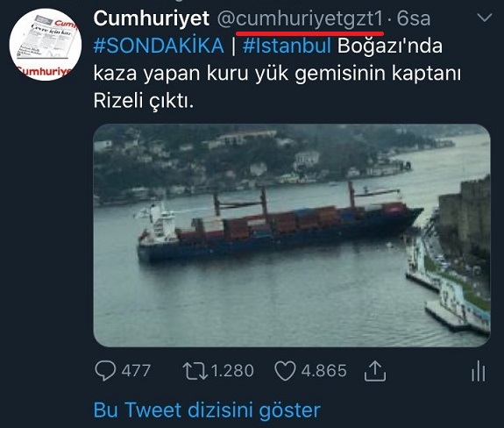Click the 477 reply count
504x428 pixels.
(136, 371)
